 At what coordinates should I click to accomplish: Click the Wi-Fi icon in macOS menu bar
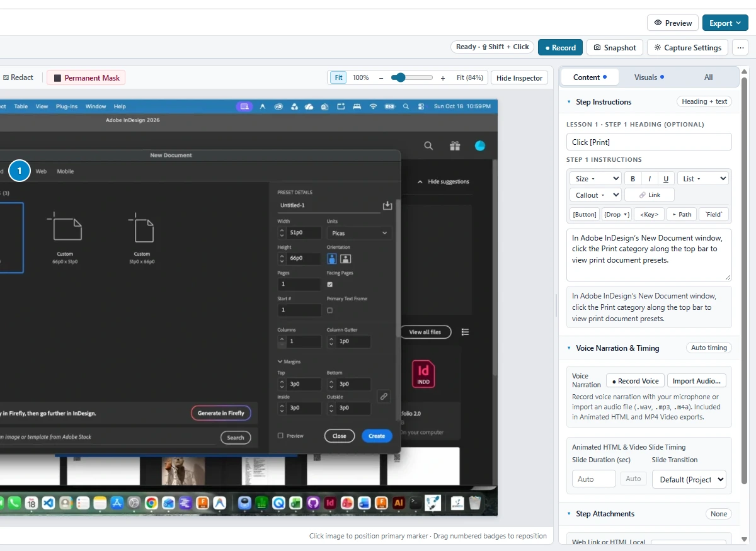coord(373,106)
